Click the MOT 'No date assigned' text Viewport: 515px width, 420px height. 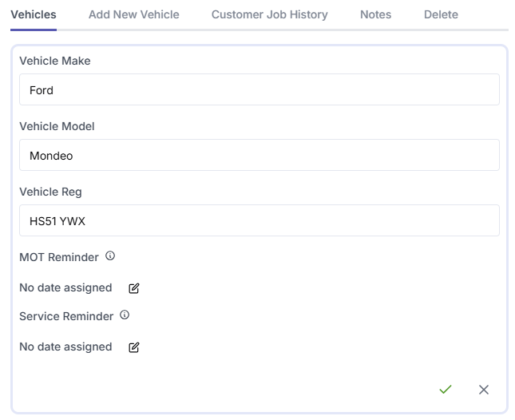click(x=65, y=287)
